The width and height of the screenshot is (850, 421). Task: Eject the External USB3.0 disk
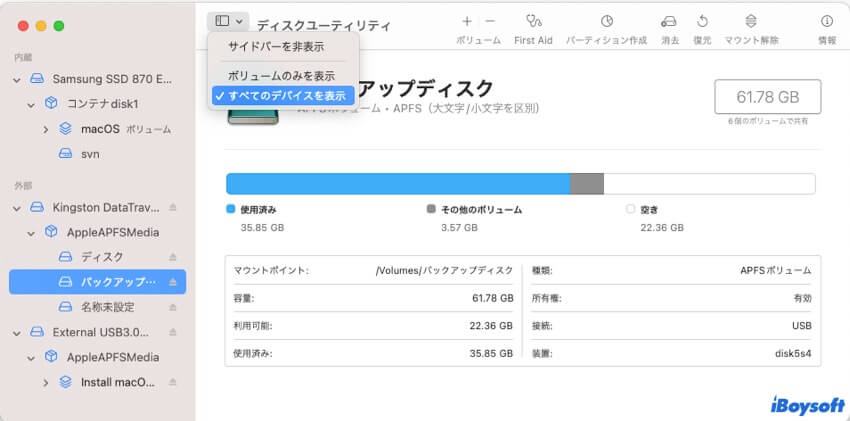point(172,332)
